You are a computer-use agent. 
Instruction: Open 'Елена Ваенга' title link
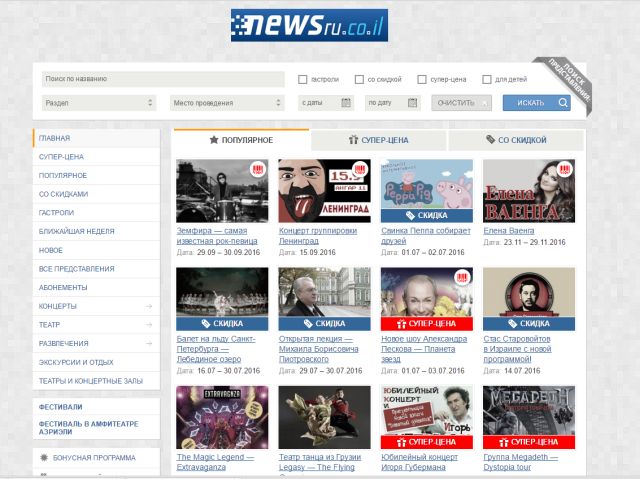pos(509,231)
